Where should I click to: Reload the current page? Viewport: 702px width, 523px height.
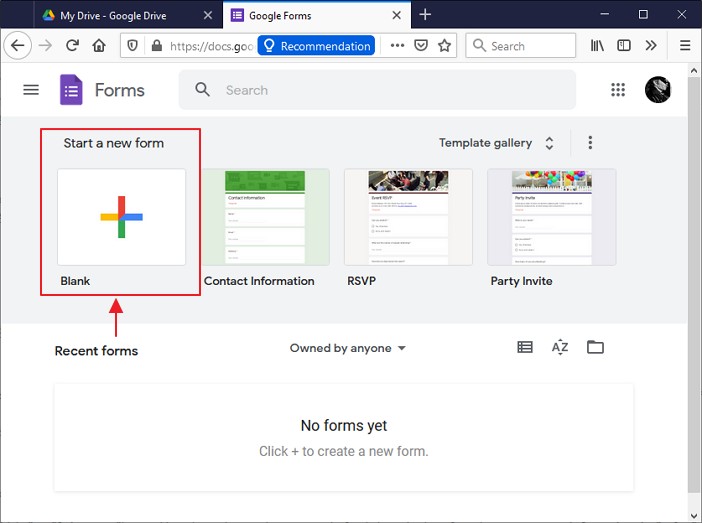coord(72,45)
